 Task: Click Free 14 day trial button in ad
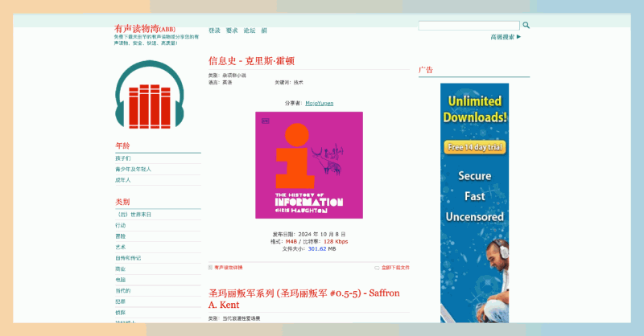pyautogui.click(x=474, y=147)
